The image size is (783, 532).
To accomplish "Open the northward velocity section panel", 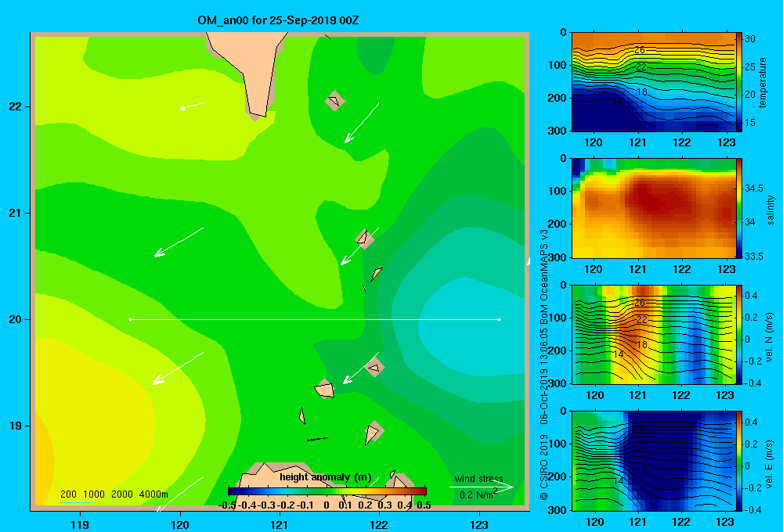I will (654, 334).
